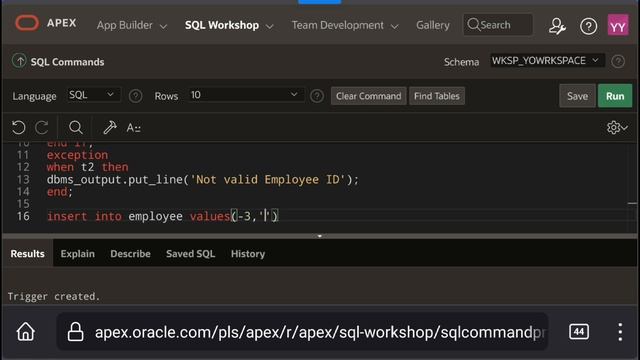Click the Clear Command button
The image size is (640, 360).
[369, 96]
